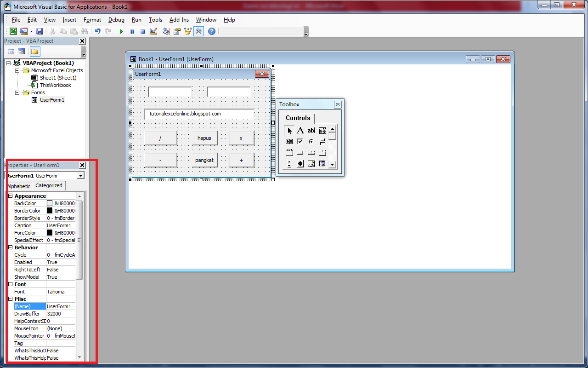The image size is (588, 368).
Task: Click the pangkat button on UserForm1
Action: [x=204, y=160]
